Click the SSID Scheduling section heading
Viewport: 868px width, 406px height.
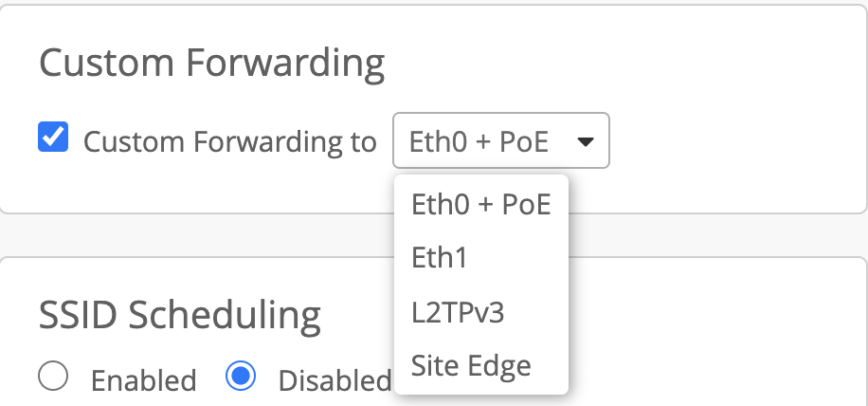[180, 312]
